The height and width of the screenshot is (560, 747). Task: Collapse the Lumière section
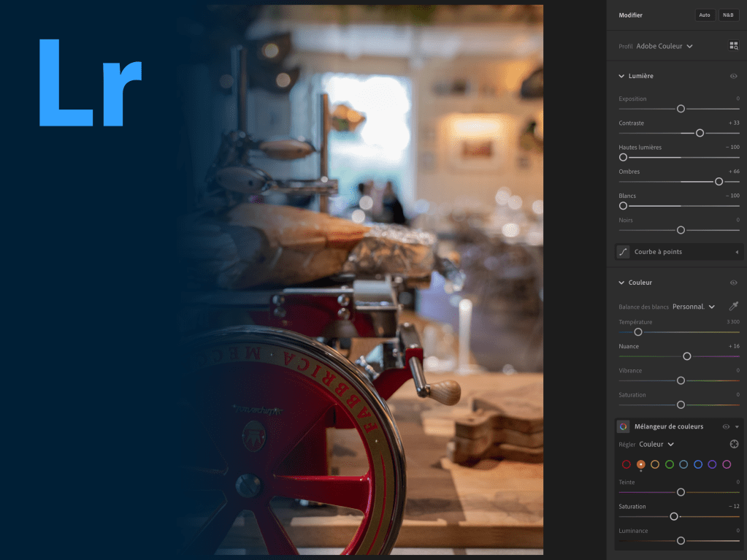coord(621,76)
